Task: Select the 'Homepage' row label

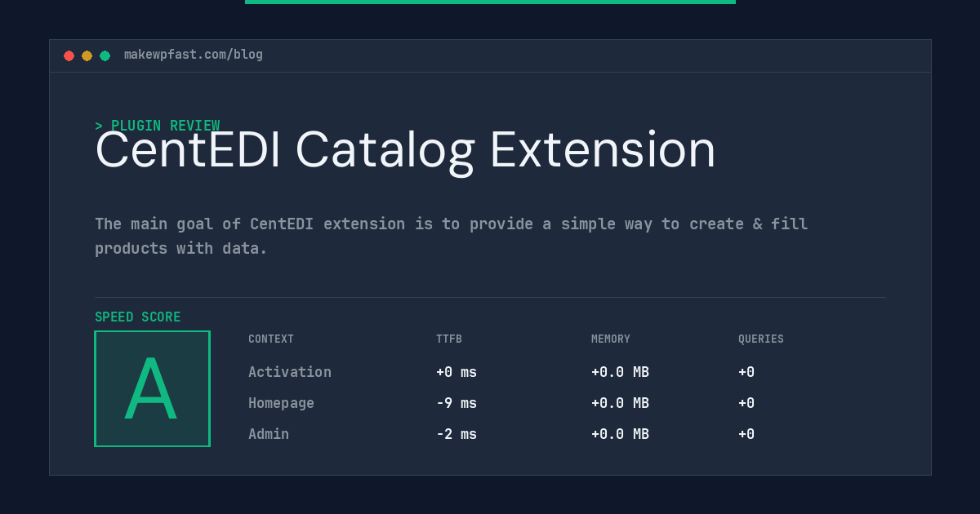Action: pos(281,403)
